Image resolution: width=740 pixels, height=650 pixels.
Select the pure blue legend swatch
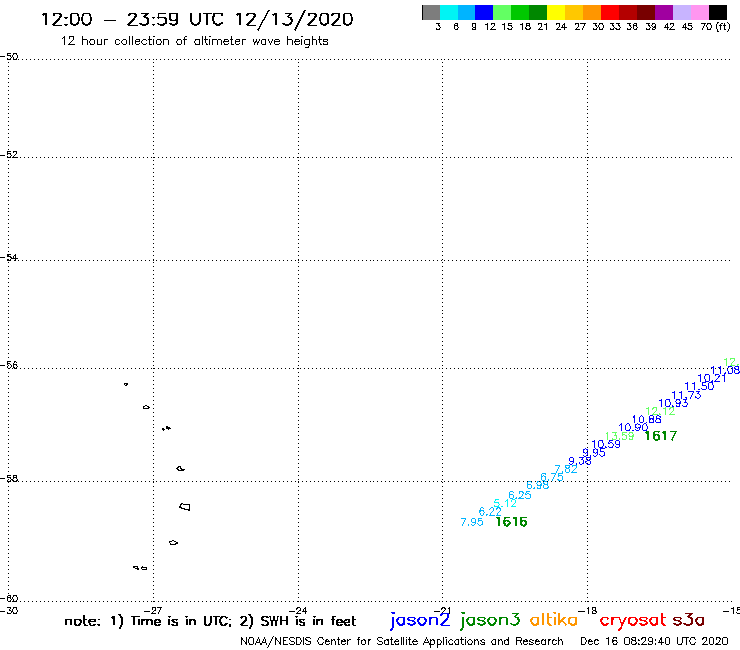point(484,12)
